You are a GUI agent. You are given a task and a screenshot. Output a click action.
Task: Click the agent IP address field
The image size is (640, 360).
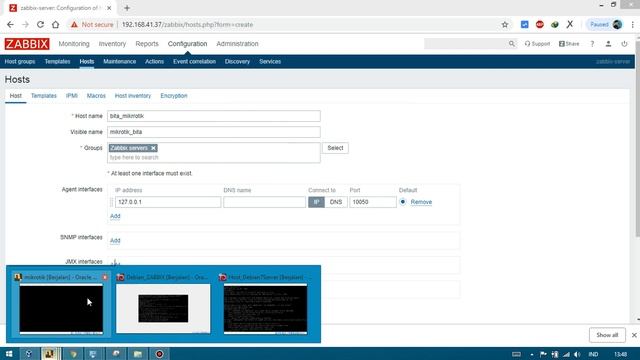[x=168, y=202]
